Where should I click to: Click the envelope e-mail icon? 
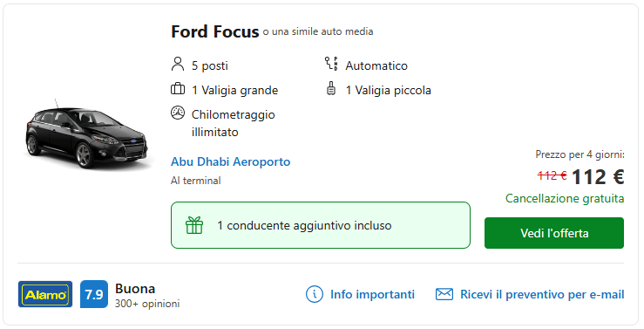[x=444, y=294]
